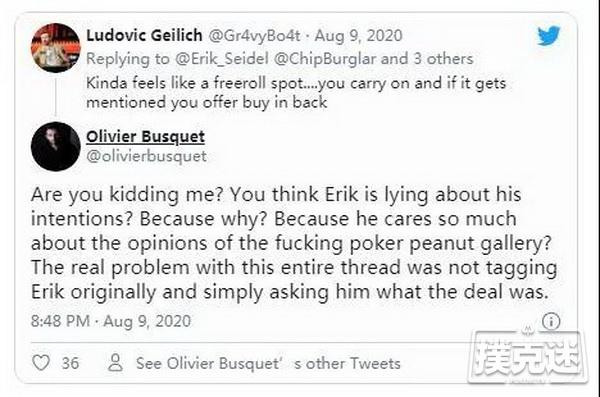This screenshot has height=397, width=600.
Task: Open the @ChipBurglar mention
Action: coord(325,59)
